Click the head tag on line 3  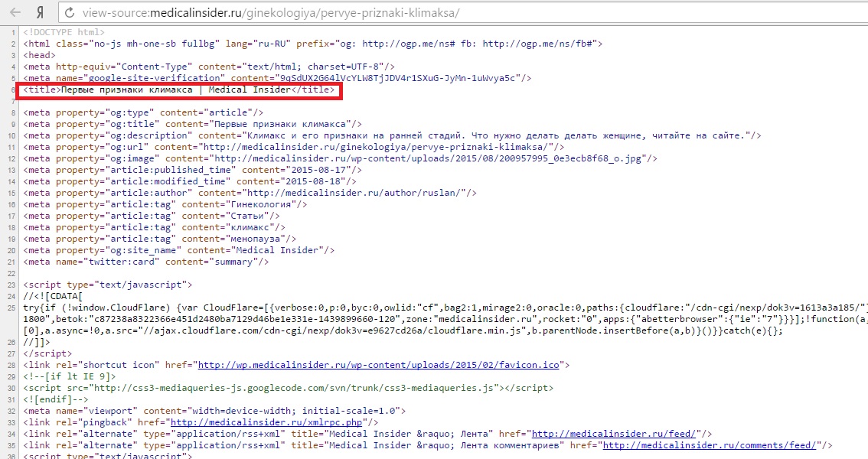pos(39,55)
